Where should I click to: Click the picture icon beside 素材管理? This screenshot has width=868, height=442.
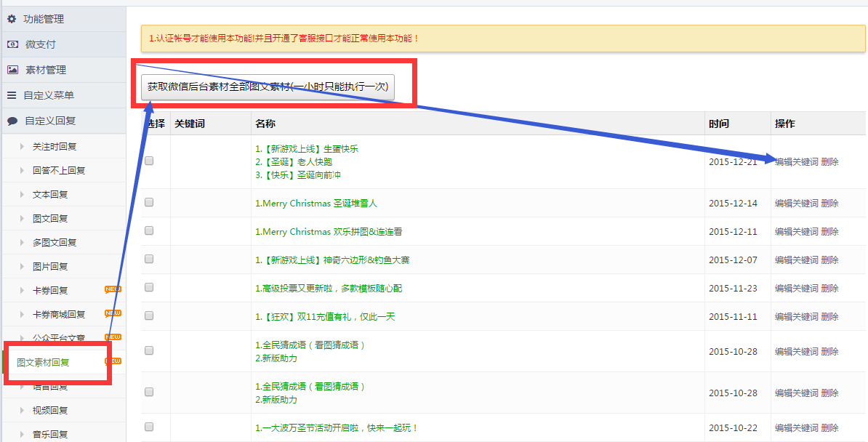[12, 70]
